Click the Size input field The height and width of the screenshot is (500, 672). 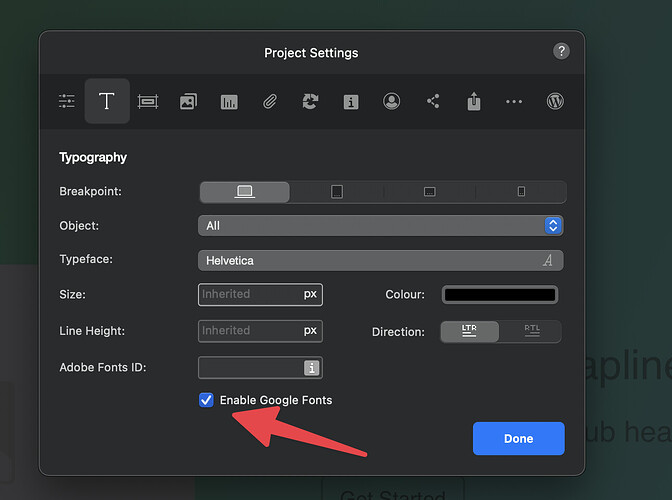pyautogui.click(x=260, y=294)
